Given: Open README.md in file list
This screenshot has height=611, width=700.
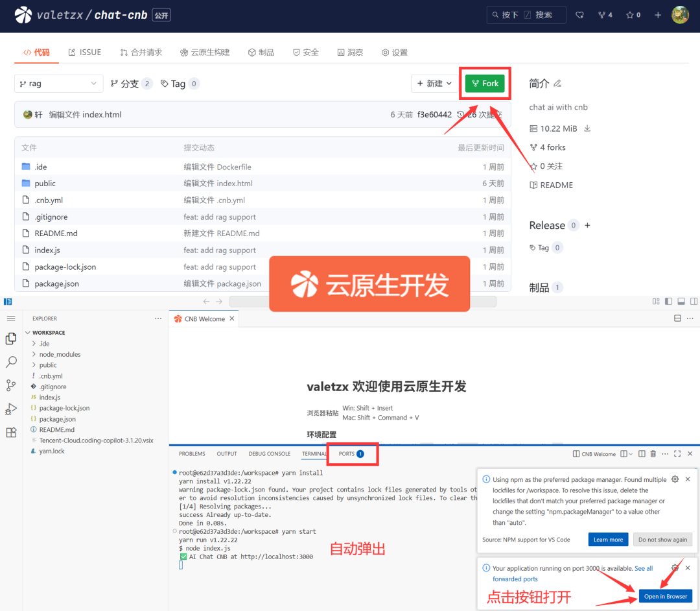Looking at the screenshot, I should click(56, 233).
